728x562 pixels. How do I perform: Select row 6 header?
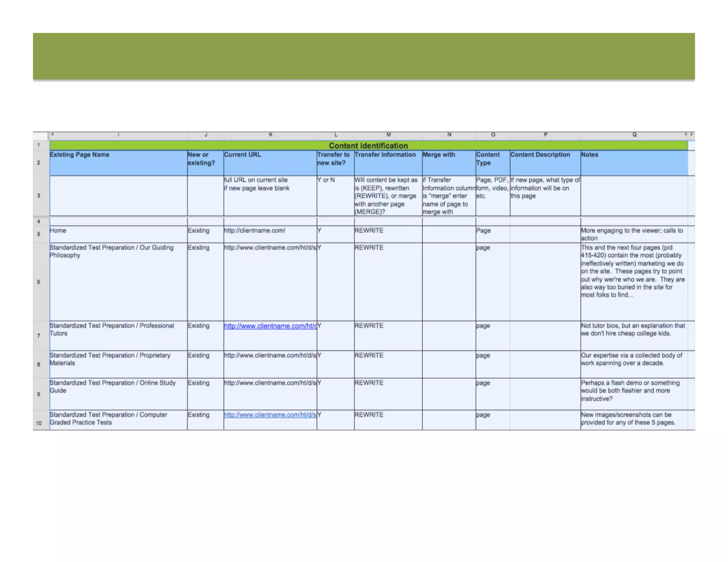coord(39,282)
